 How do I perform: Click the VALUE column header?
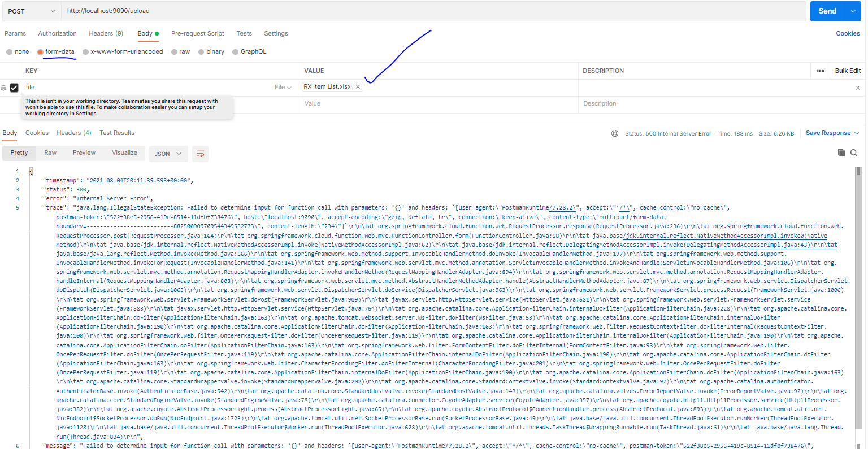(x=314, y=71)
